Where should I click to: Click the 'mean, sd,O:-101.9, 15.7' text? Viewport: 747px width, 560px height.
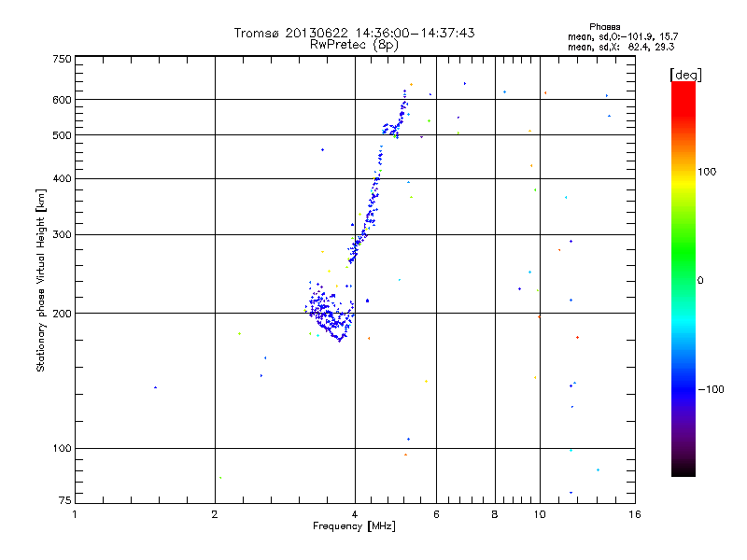[623, 36]
